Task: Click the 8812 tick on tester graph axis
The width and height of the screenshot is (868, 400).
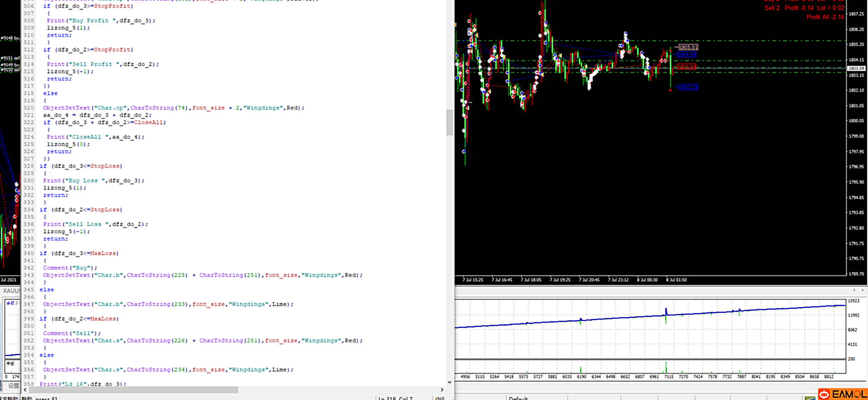Action: click(829, 377)
